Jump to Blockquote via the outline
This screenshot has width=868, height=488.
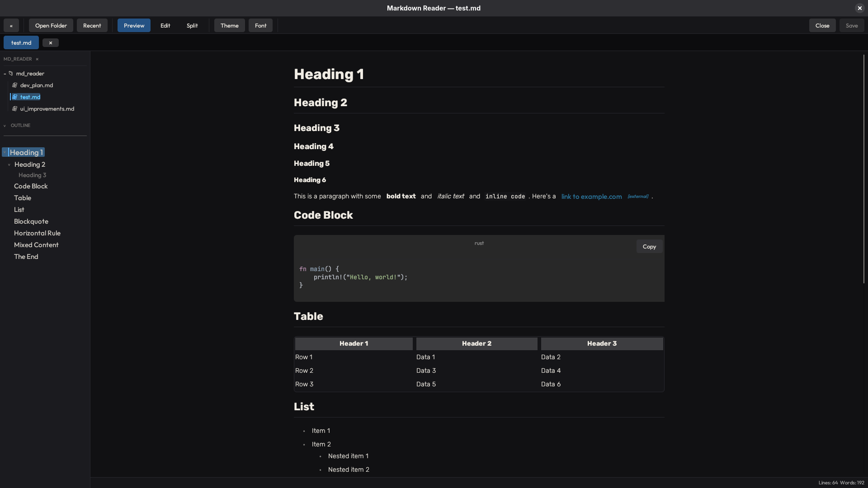31,221
